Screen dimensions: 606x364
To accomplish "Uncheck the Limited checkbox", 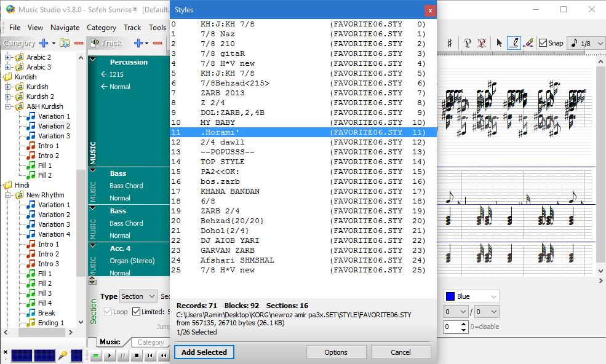I will click(136, 312).
